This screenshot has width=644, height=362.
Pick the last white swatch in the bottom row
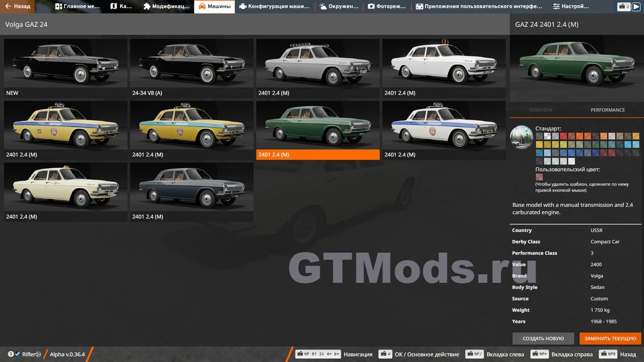coord(571,161)
